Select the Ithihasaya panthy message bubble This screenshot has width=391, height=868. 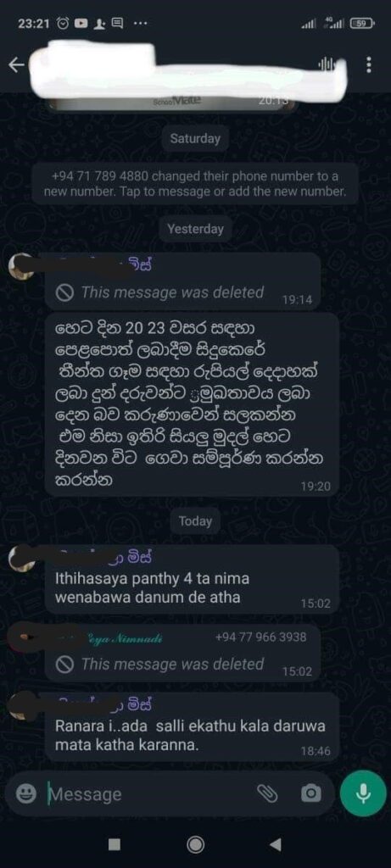192,579
